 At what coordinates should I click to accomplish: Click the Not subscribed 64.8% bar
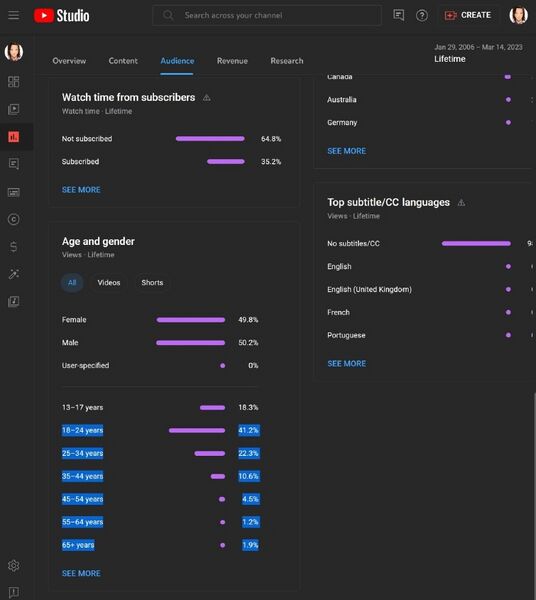click(210, 139)
